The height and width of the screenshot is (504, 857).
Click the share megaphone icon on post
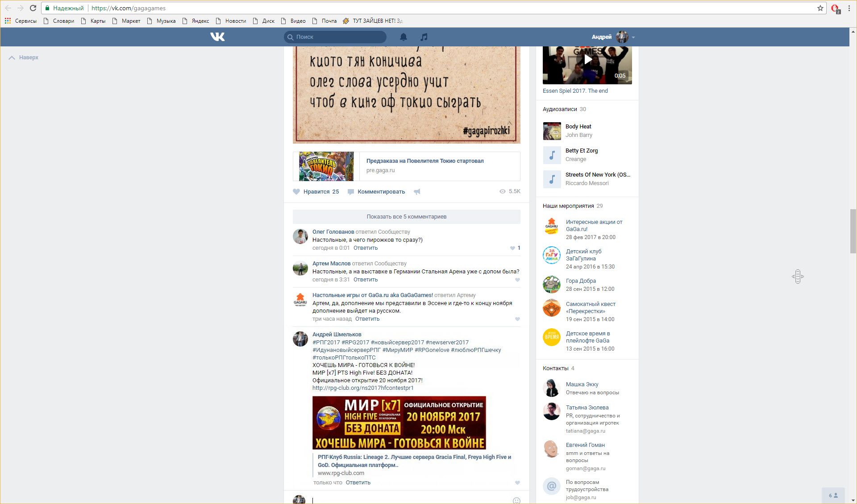click(417, 192)
